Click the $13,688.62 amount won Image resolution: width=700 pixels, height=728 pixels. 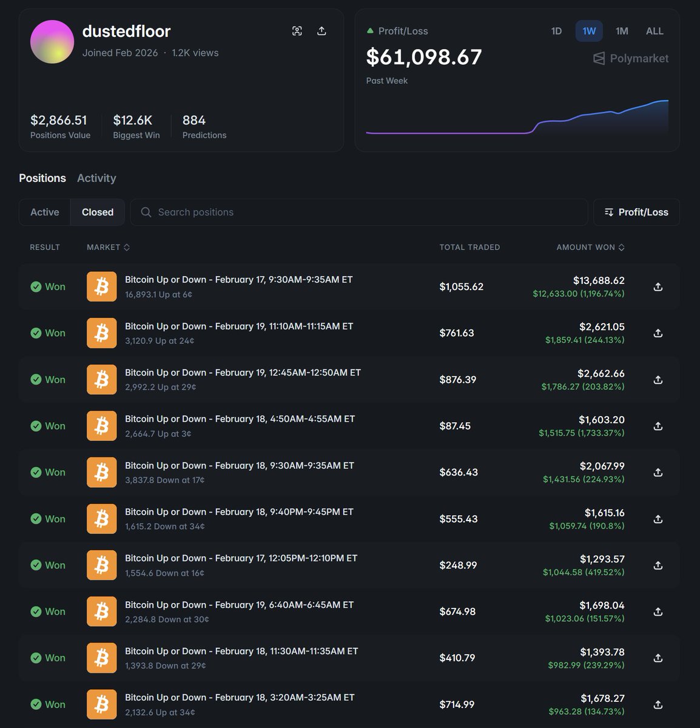[x=599, y=280]
